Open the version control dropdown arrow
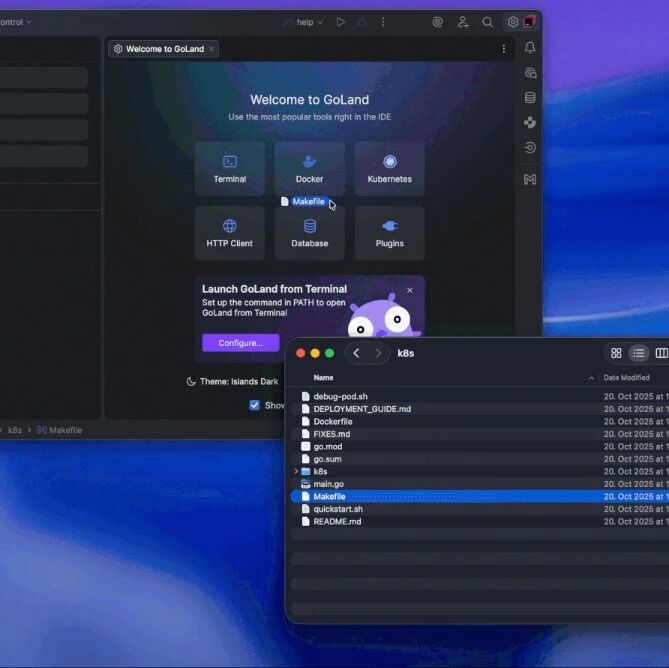Image resolution: width=669 pixels, height=668 pixels. pos(29,21)
